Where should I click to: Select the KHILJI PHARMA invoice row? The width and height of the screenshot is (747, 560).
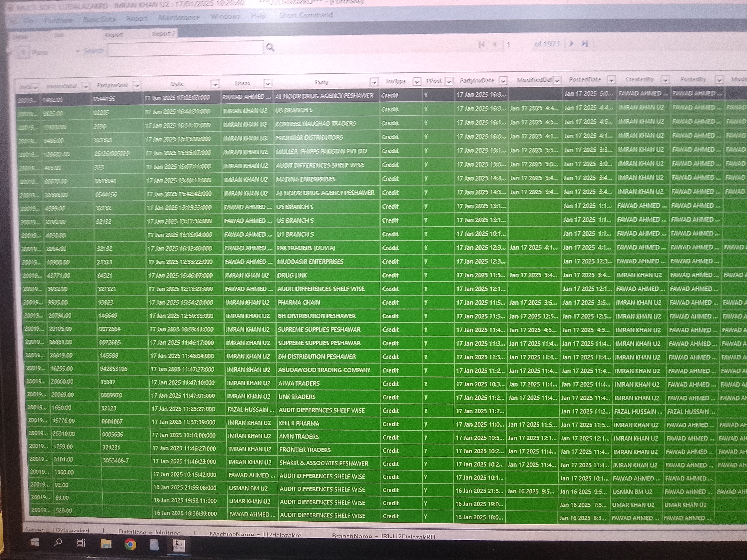pyautogui.click(x=298, y=423)
